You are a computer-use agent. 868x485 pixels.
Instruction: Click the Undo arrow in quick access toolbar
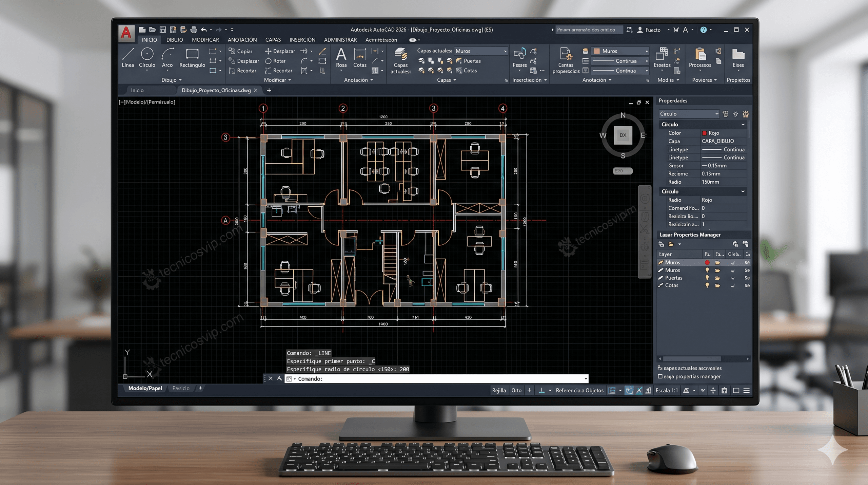(x=204, y=30)
